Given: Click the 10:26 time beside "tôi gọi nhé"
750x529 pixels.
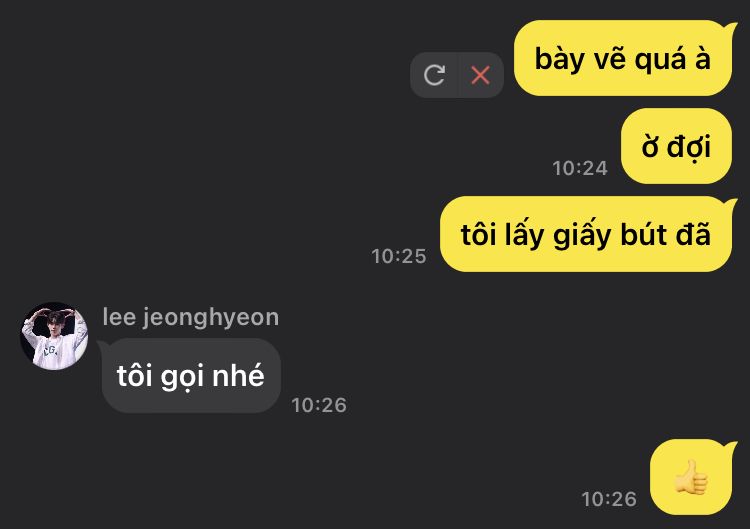Looking at the screenshot, I should [x=319, y=405].
